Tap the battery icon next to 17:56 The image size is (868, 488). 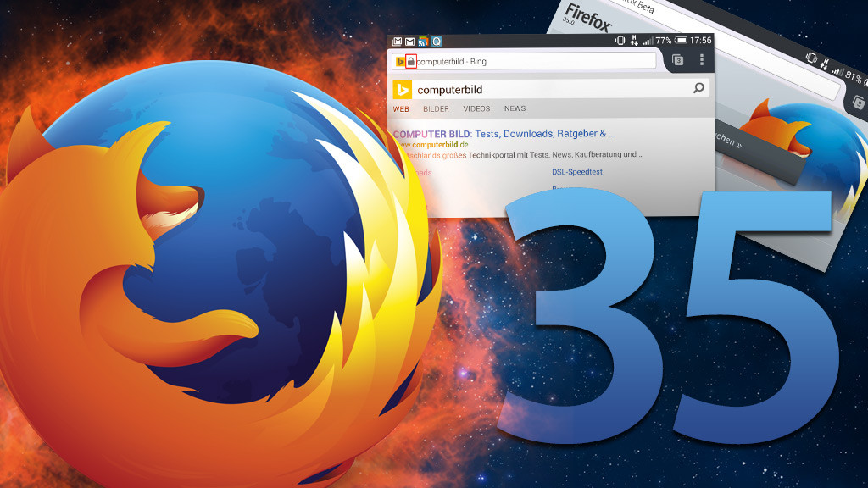coord(681,41)
